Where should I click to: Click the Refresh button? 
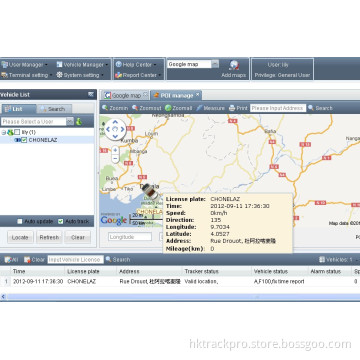[x=49, y=238]
